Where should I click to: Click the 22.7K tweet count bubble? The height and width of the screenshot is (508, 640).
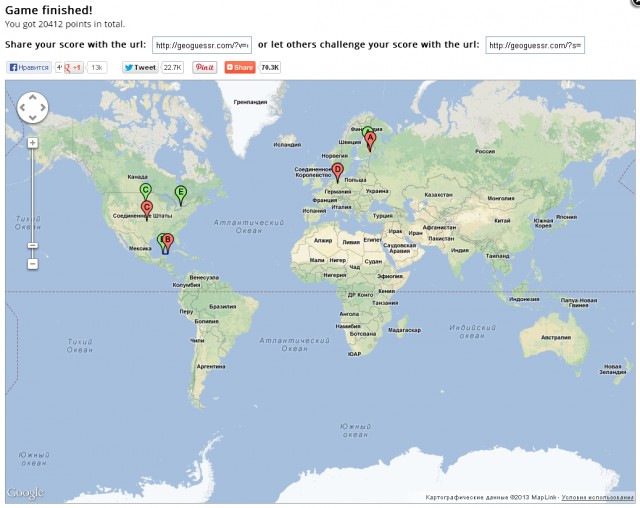172,67
